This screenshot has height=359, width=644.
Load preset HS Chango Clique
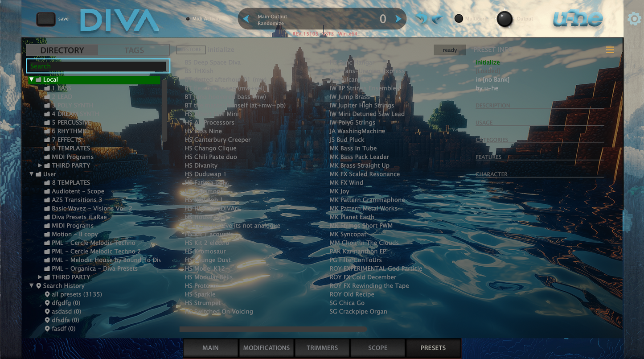(211, 149)
